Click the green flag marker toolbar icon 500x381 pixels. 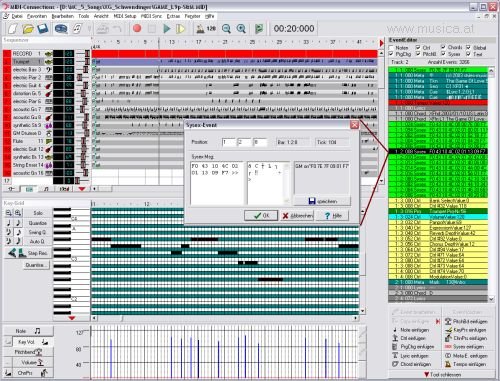(x=259, y=29)
